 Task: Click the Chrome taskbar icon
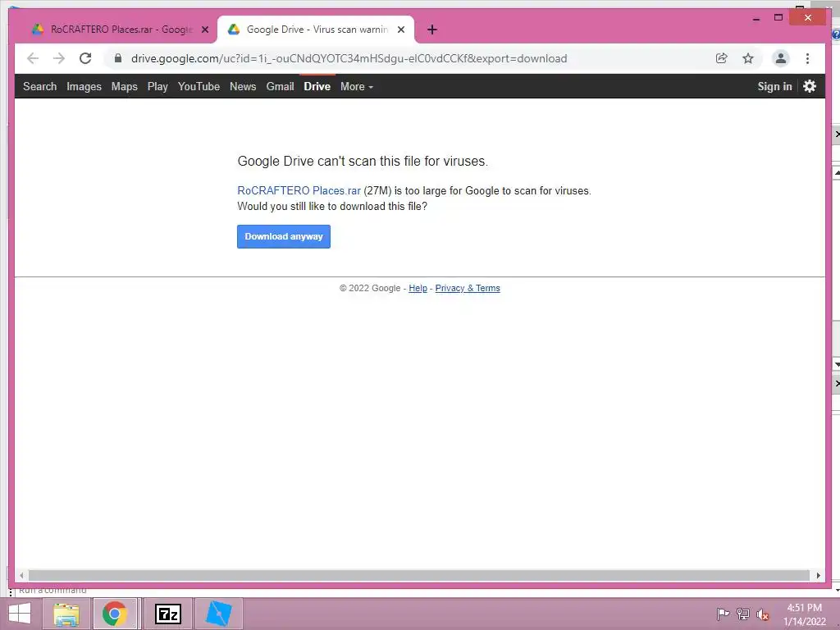[115, 614]
